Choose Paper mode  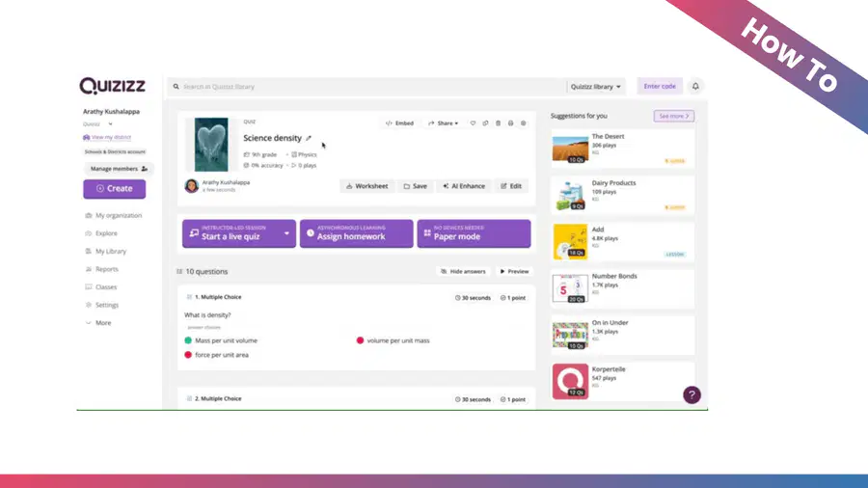[x=474, y=233]
